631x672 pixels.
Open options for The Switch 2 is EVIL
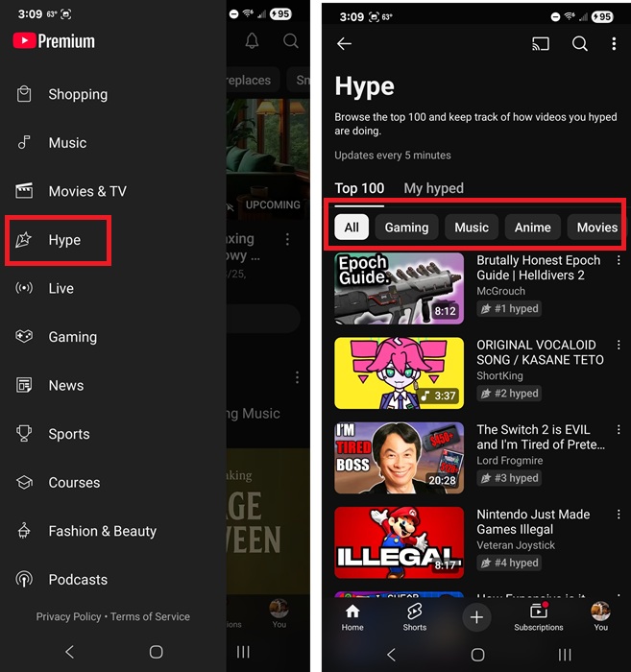[619, 429]
